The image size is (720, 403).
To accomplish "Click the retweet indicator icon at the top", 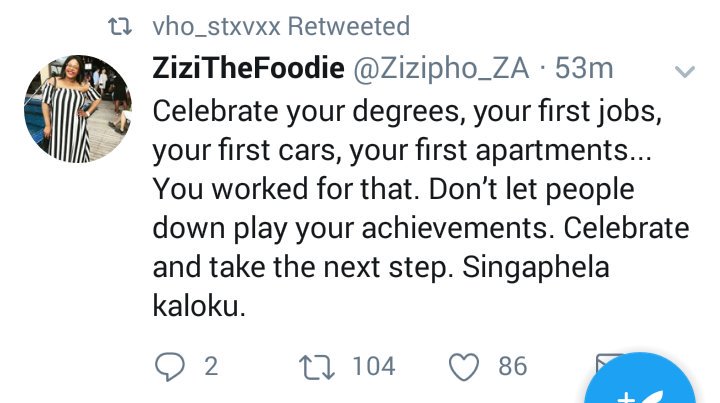I will (x=120, y=27).
